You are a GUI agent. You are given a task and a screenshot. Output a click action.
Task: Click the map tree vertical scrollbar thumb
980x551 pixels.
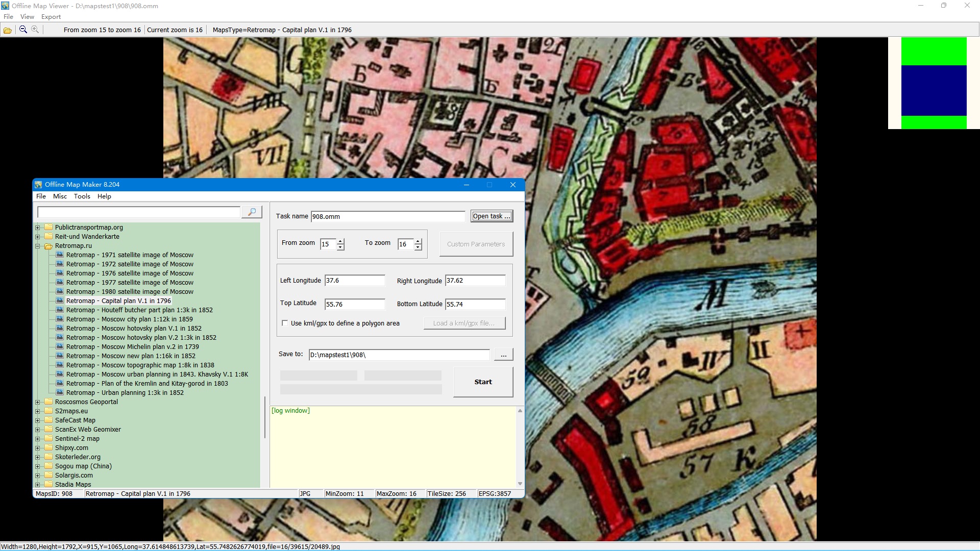pos(264,417)
